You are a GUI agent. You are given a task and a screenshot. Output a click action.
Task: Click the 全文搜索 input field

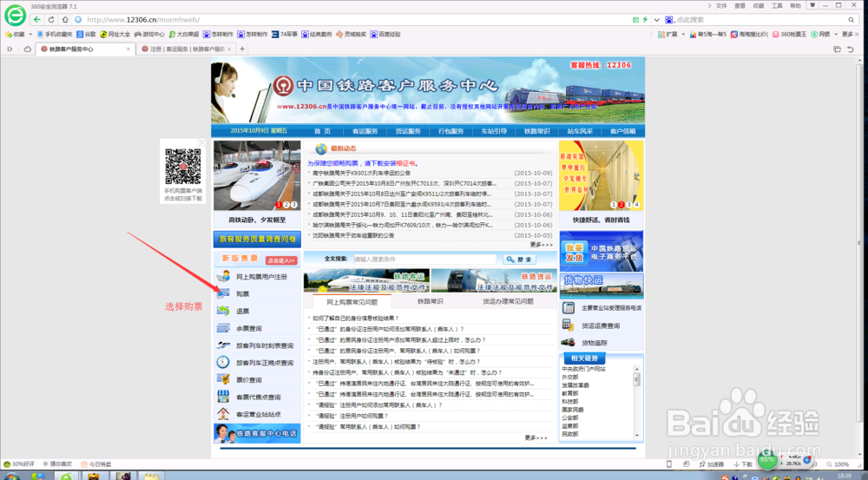coord(424,260)
